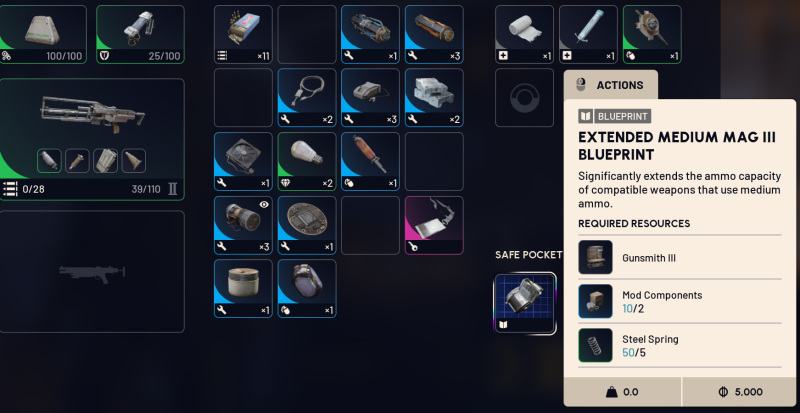Click the Mod Components resource entry
This screenshot has height=413, width=800.
point(680,301)
